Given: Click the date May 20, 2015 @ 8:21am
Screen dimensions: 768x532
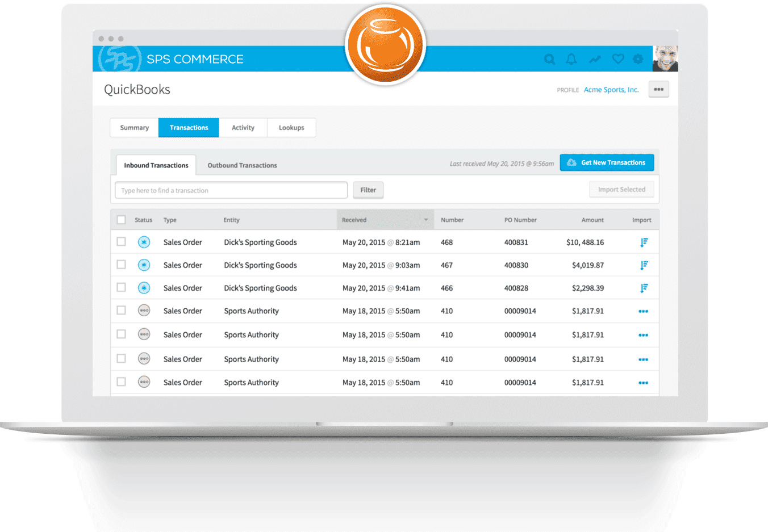Looking at the screenshot, I should (x=381, y=242).
